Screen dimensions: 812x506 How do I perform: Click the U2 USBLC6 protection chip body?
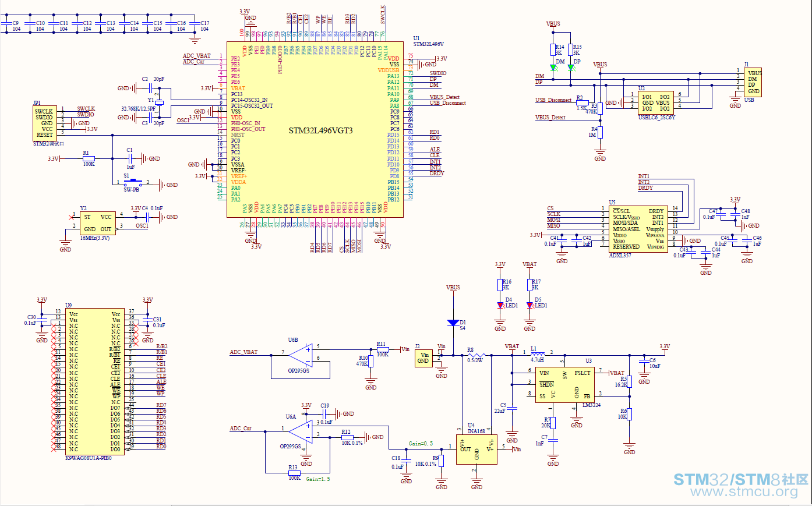click(x=656, y=102)
